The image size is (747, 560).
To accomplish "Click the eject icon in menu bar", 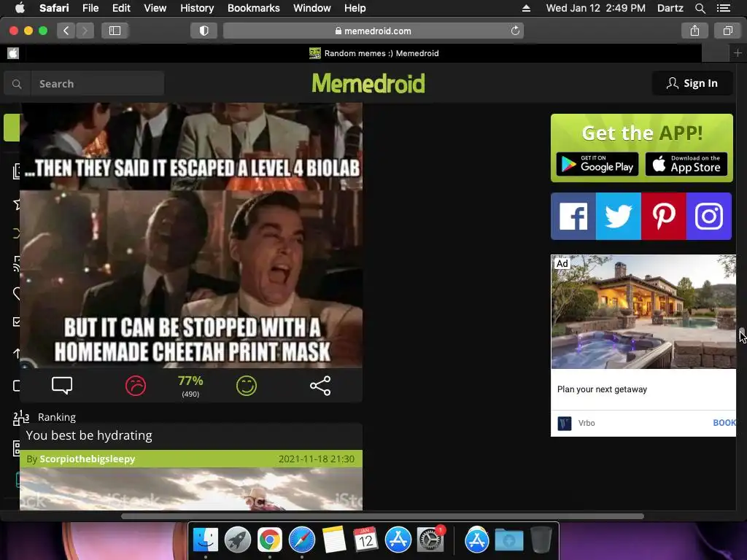I will tap(526, 8).
